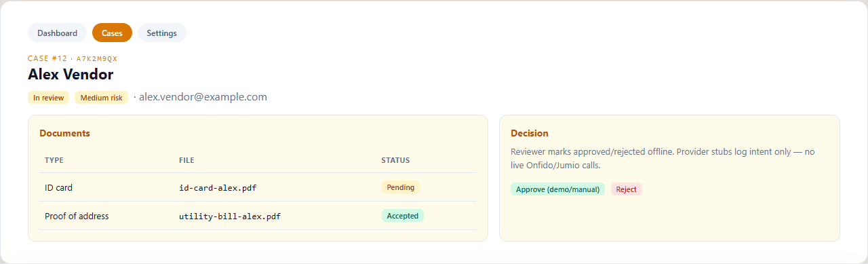Screen dimensions: 868x264
Task: Click the In review status badge
Action: [x=49, y=98]
